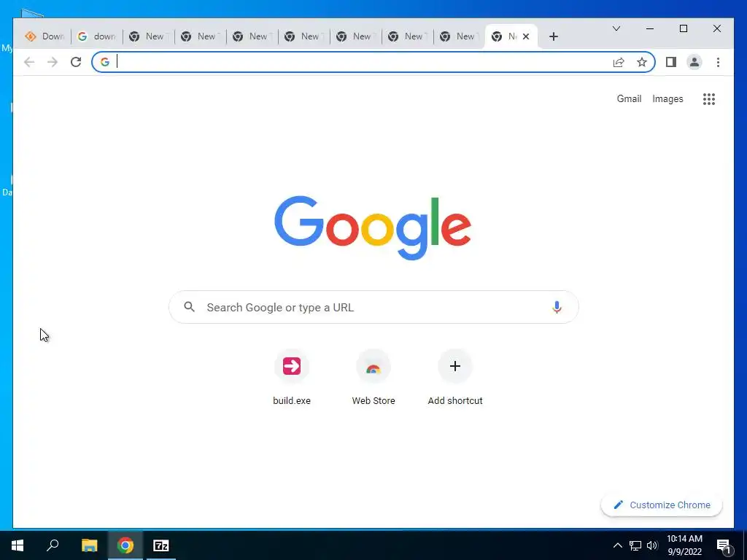
Task: Select the seventh tab in the tab strip
Action: (356, 36)
